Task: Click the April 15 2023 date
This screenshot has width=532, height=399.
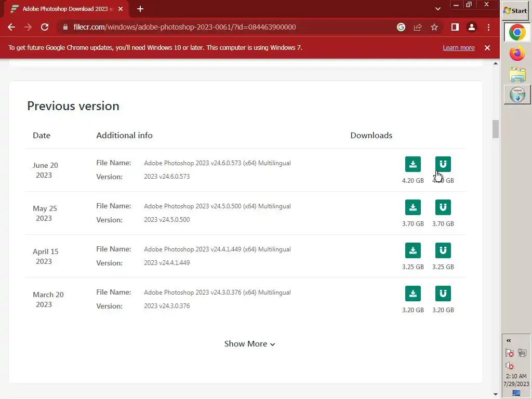Action: [x=46, y=256]
